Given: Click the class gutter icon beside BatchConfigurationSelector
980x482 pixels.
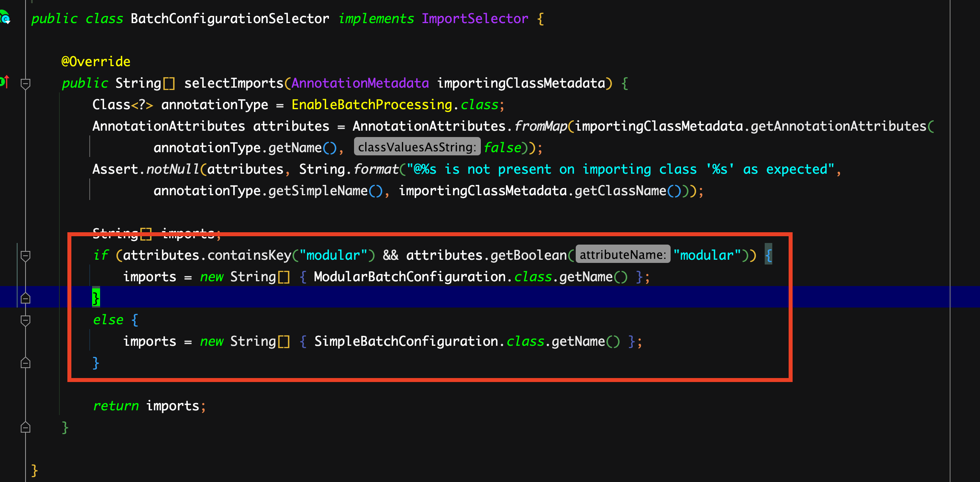Looking at the screenshot, I should tap(5, 18).
